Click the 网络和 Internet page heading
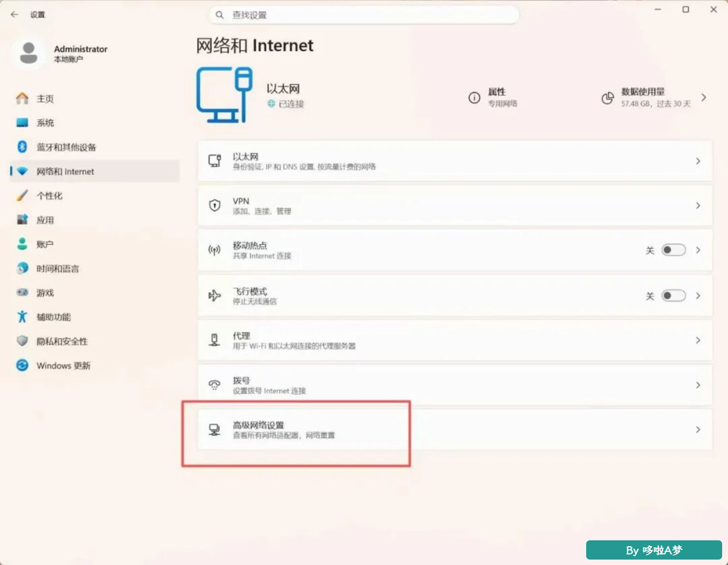 point(255,46)
